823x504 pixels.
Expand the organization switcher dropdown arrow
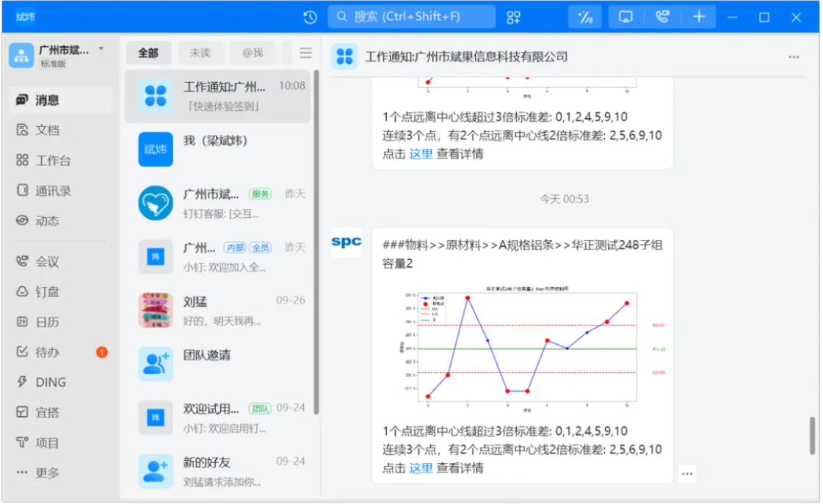[x=101, y=49]
